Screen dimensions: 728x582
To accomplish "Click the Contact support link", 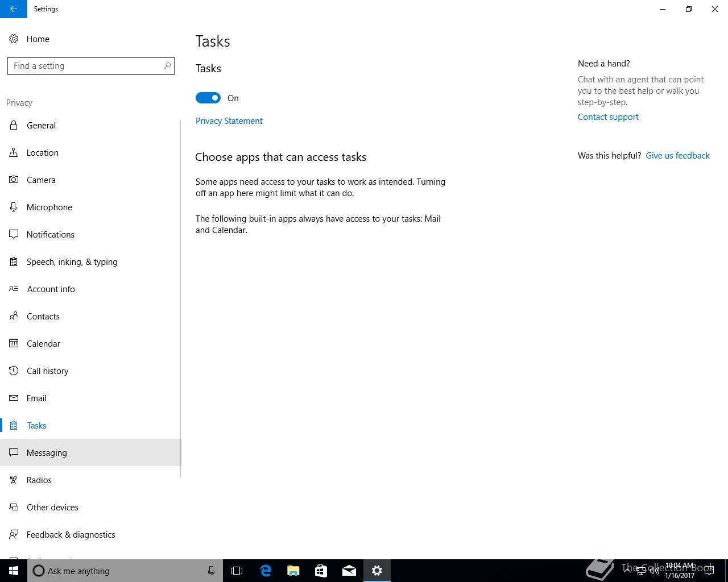I will click(608, 117).
